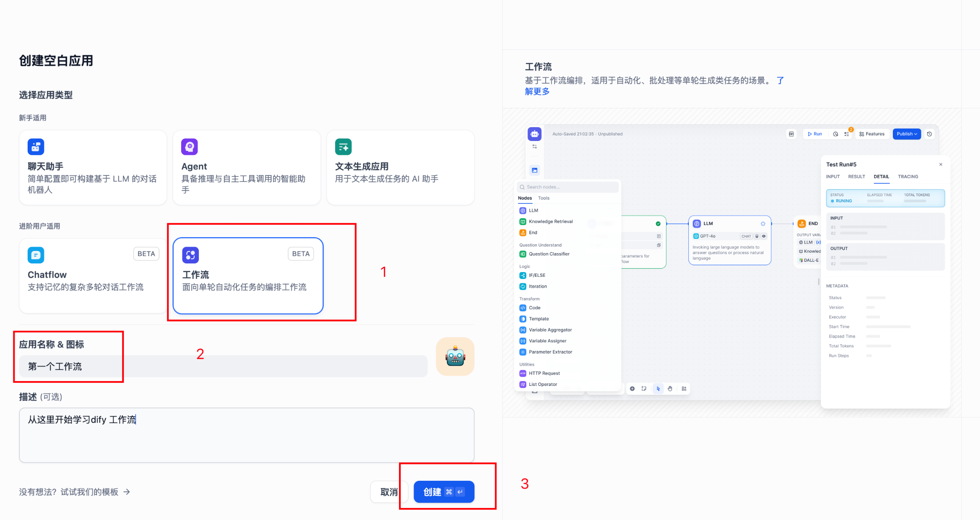980x520 pixels.
Task: Click the 取消 cancel button
Action: point(388,492)
